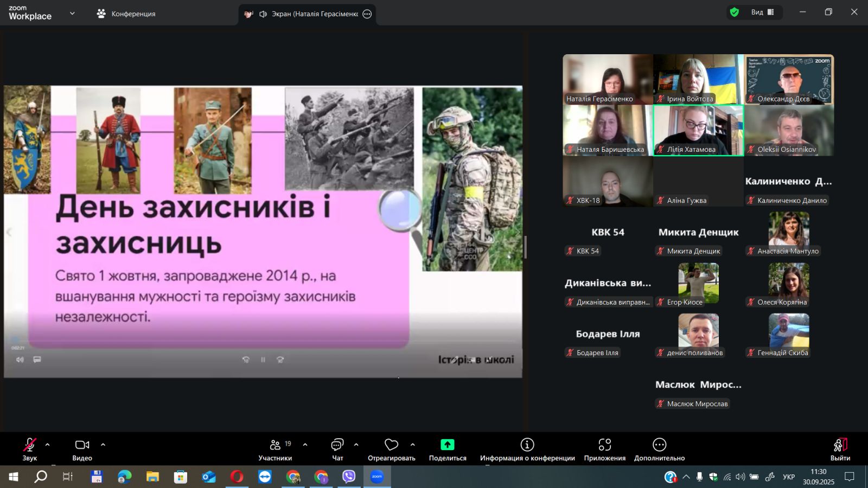Pause the slideshow playback in shared screen

(x=263, y=359)
